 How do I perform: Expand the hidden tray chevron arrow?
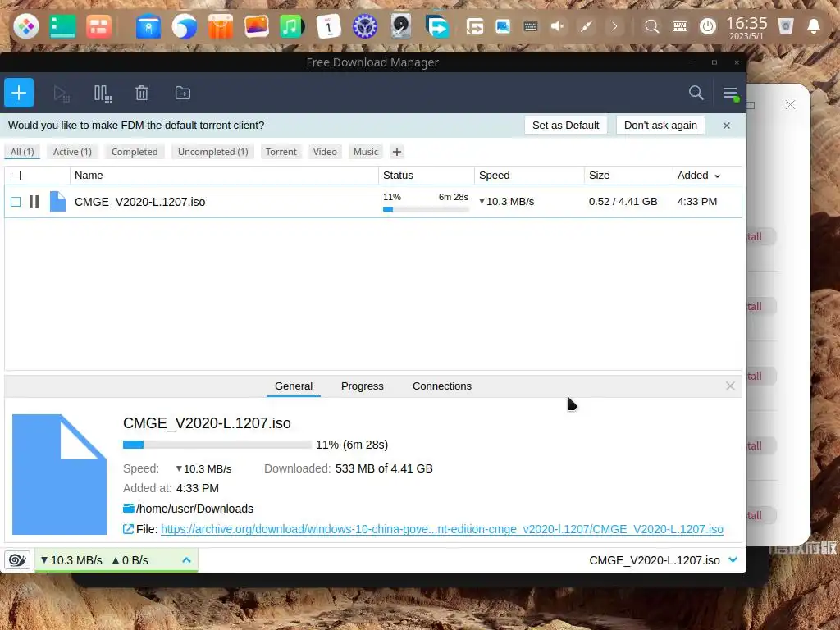tap(614, 26)
